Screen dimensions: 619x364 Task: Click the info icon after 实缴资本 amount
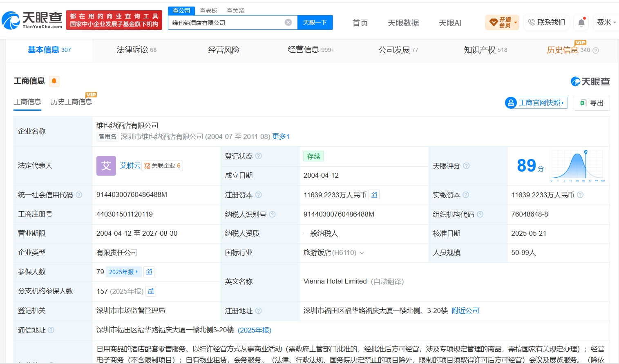(580, 195)
